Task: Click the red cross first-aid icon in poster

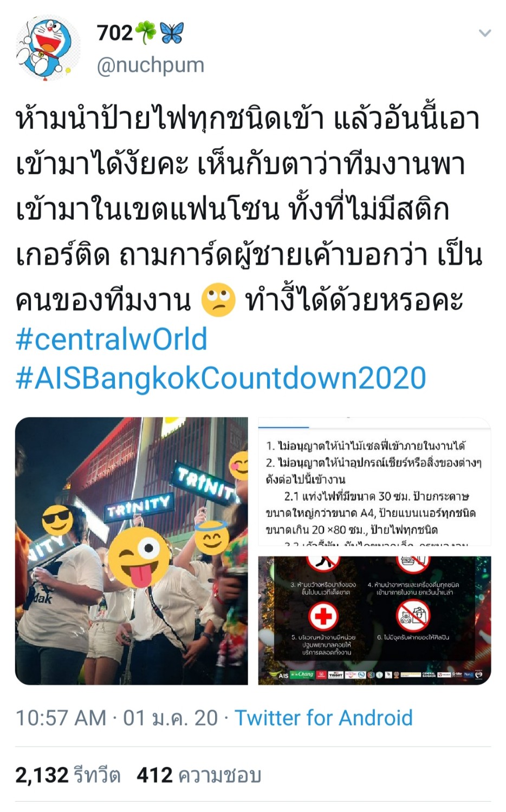Action: [323, 615]
